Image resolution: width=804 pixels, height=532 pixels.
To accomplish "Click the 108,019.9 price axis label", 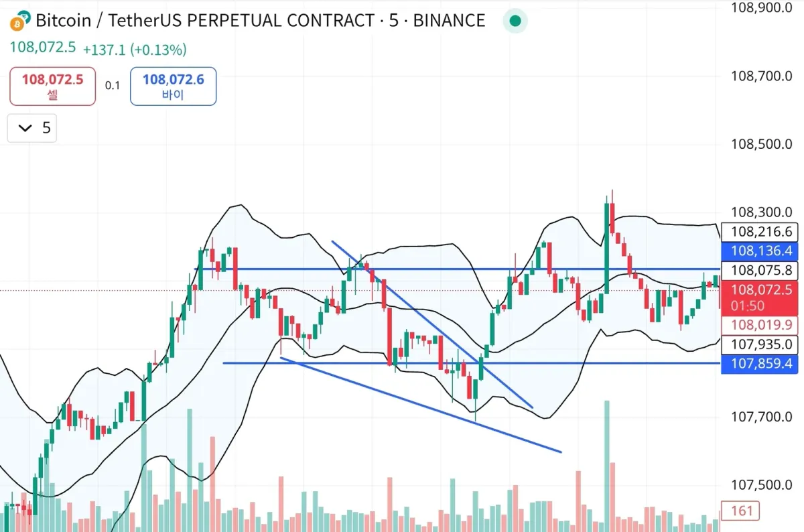I will pyautogui.click(x=762, y=326).
